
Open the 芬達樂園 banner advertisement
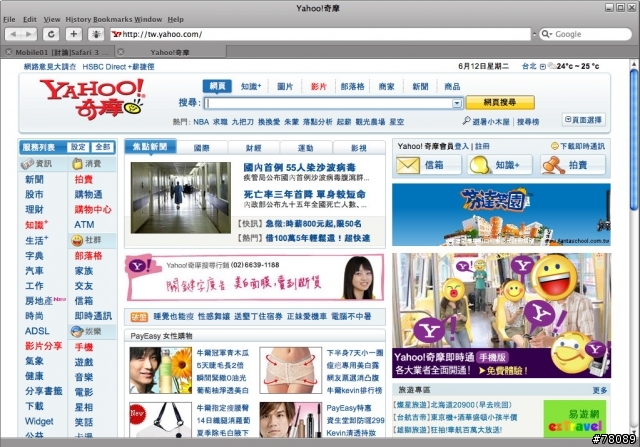tap(501, 215)
